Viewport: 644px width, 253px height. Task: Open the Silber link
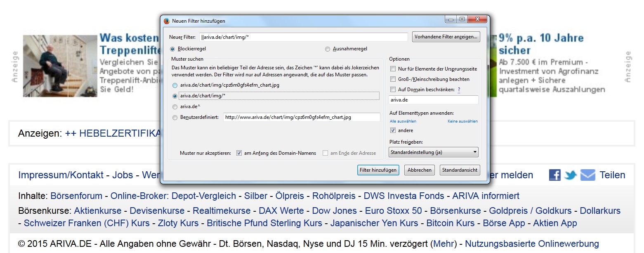click(x=256, y=196)
